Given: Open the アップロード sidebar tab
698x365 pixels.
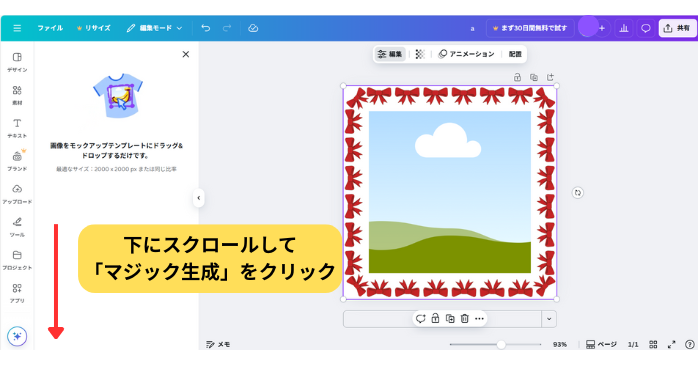Looking at the screenshot, I should 17,194.
